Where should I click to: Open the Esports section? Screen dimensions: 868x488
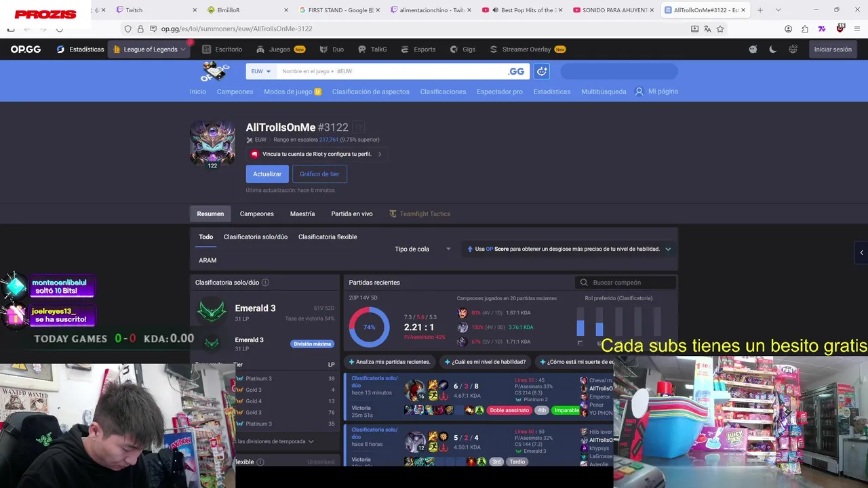coord(418,49)
